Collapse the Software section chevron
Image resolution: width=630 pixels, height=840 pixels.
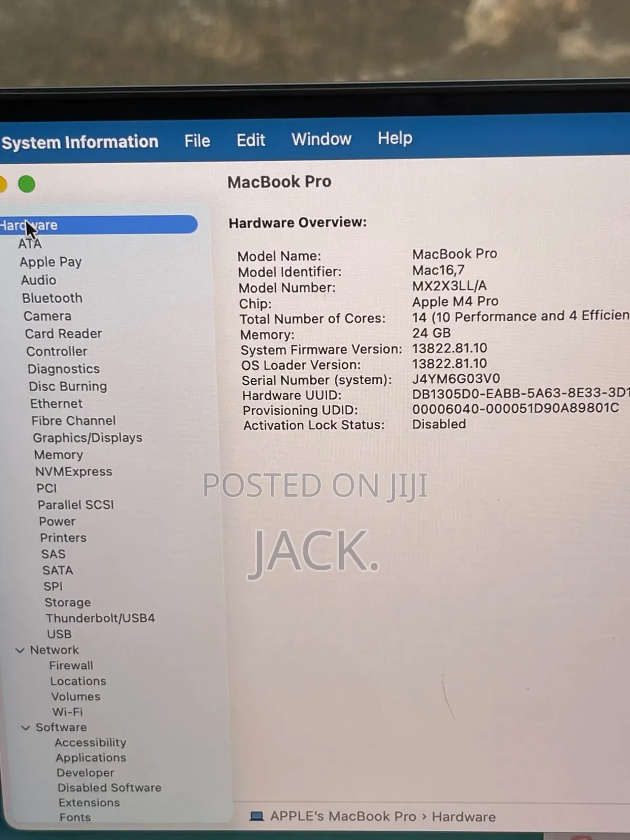click(x=25, y=728)
